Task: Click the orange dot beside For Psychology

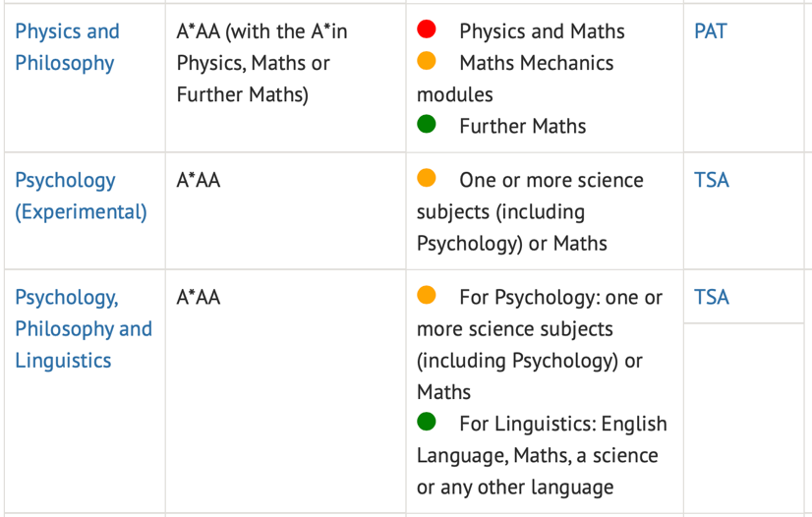Action: tap(427, 295)
